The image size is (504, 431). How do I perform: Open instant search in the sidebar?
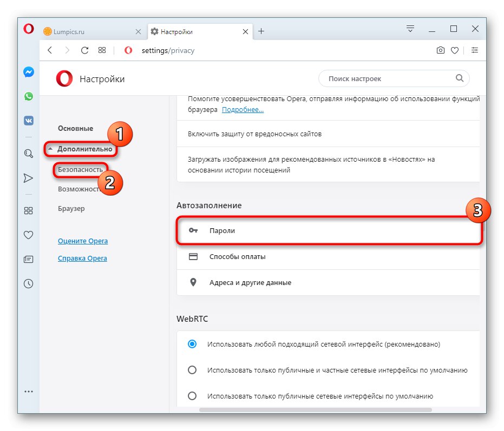tap(29, 154)
